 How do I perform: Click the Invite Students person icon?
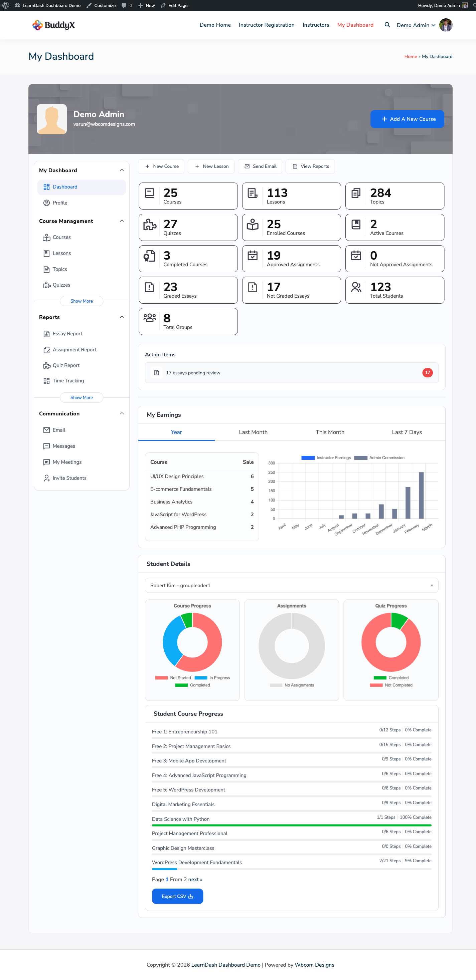coord(46,478)
